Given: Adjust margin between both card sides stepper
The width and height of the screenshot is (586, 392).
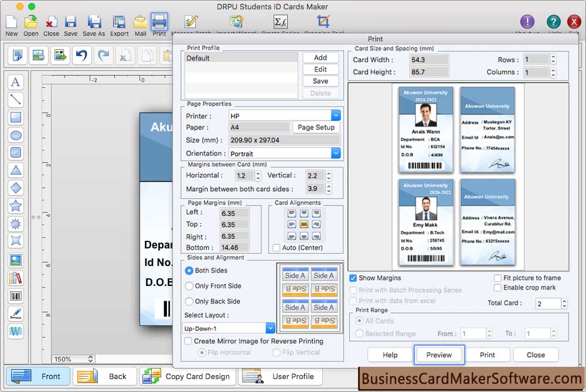Looking at the screenshot, I should coord(329,189).
